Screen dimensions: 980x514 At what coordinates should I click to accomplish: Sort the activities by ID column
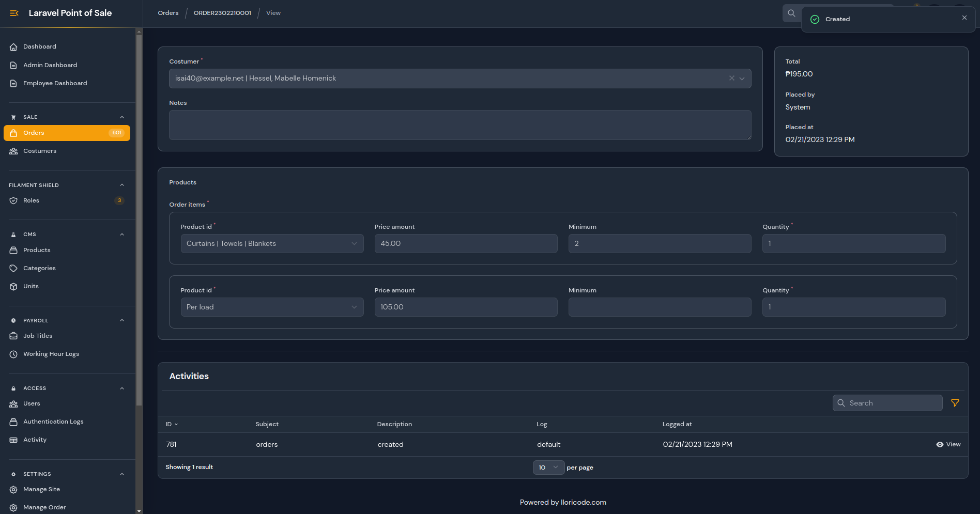(x=172, y=424)
